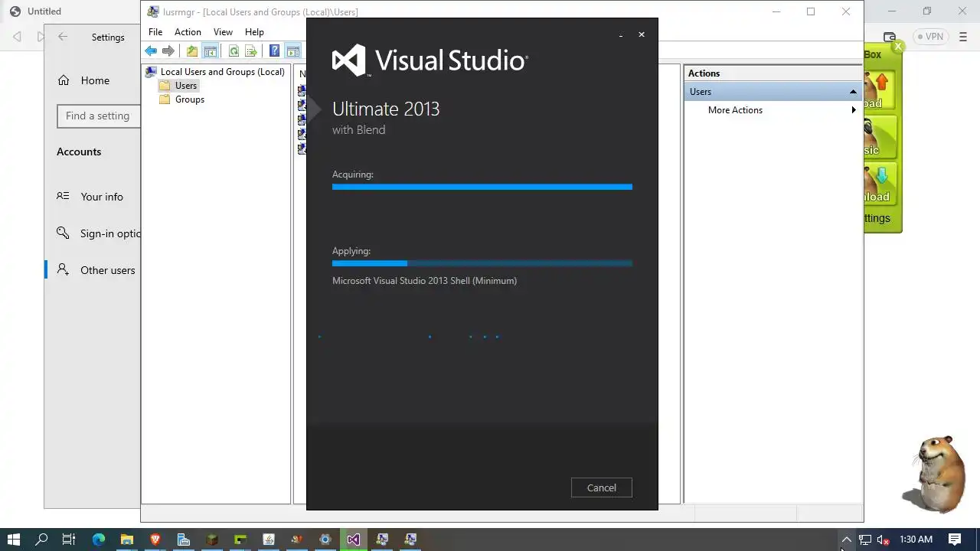Screen dimensions: 980x551
Task: Open the Settings gear taskbar icon
Action: pyautogui.click(x=325, y=540)
